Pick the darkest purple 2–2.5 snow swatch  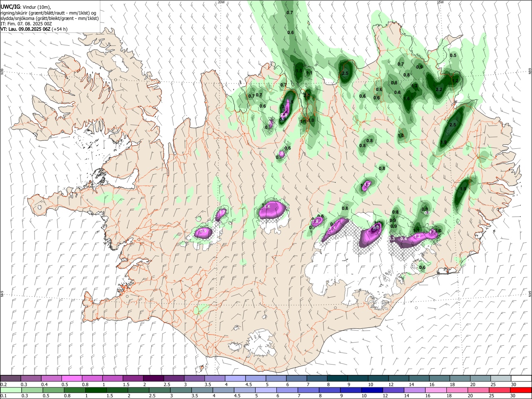153,379
